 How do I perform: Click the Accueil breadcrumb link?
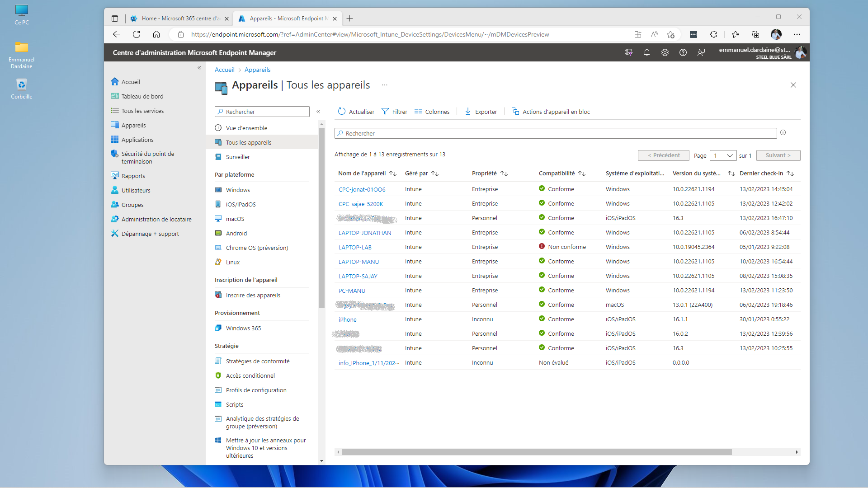coord(225,70)
